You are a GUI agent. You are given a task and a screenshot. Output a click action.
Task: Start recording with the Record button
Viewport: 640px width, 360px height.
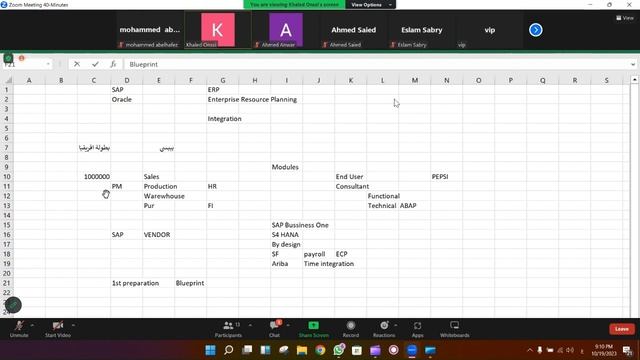point(351,329)
